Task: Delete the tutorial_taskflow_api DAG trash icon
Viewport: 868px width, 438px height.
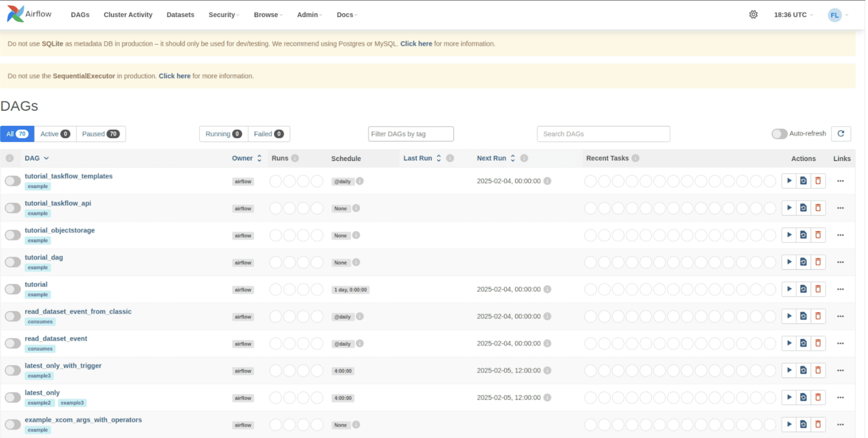Action: 818,208
